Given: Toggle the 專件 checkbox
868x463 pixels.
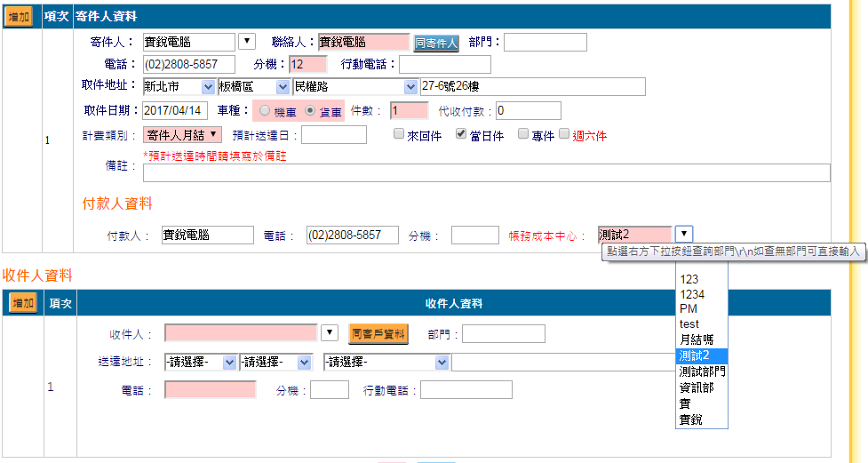Looking at the screenshot, I should 523,134.
